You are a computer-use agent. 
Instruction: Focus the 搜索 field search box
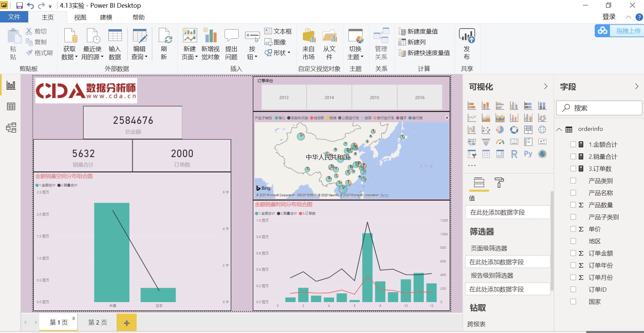click(x=599, y=108)
